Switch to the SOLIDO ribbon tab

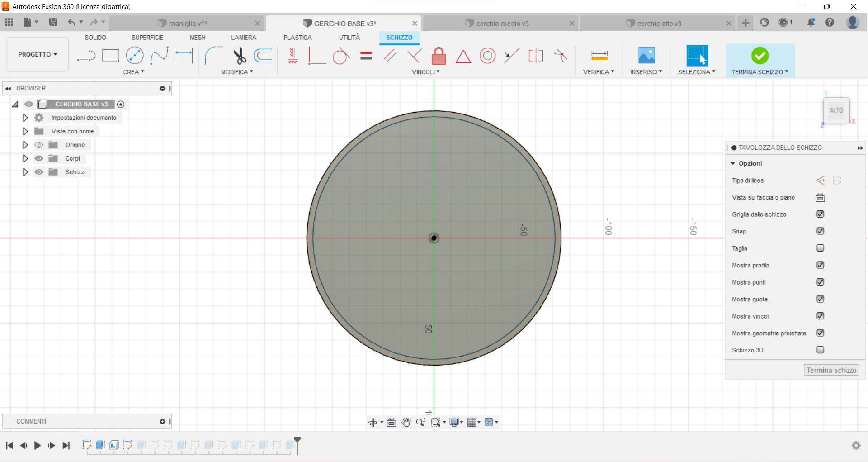click(95, 38)
